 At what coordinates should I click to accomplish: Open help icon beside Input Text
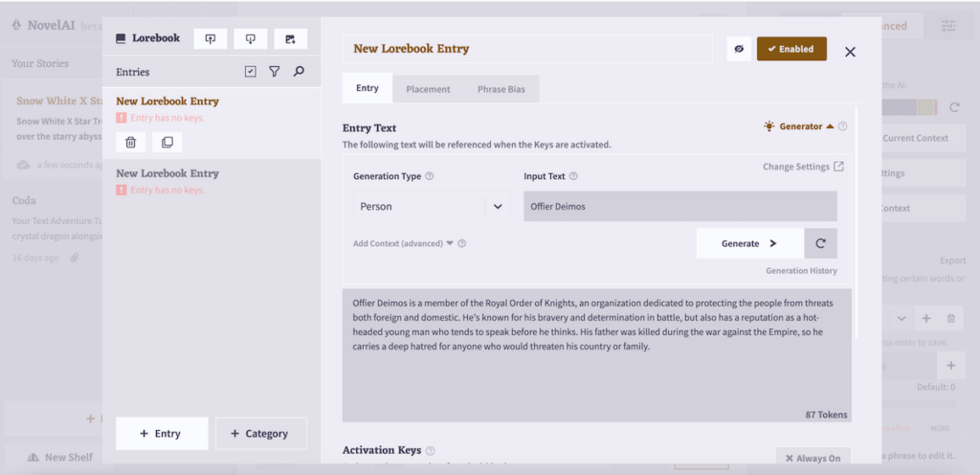click(x=573, y=176)
